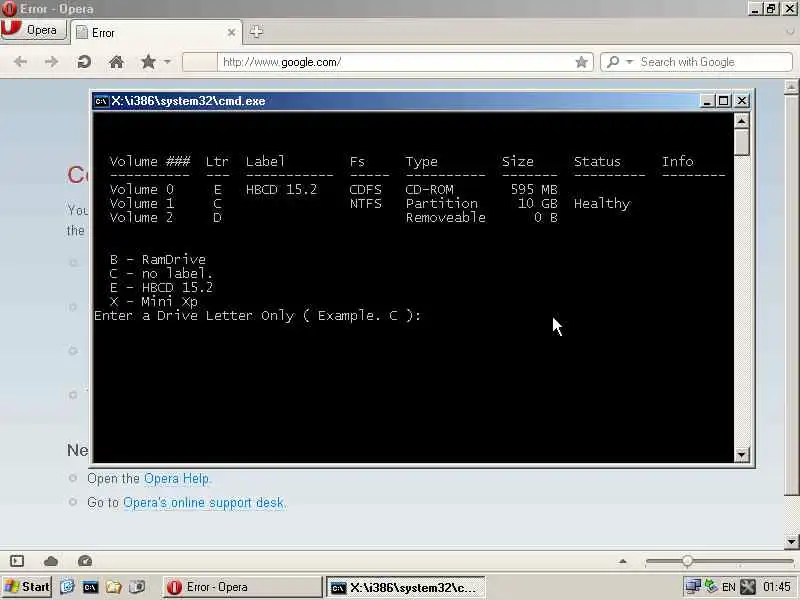This screenshot has height=600, width=800.
Task: Close the Error tab
Action: click(x=231, y=33)
